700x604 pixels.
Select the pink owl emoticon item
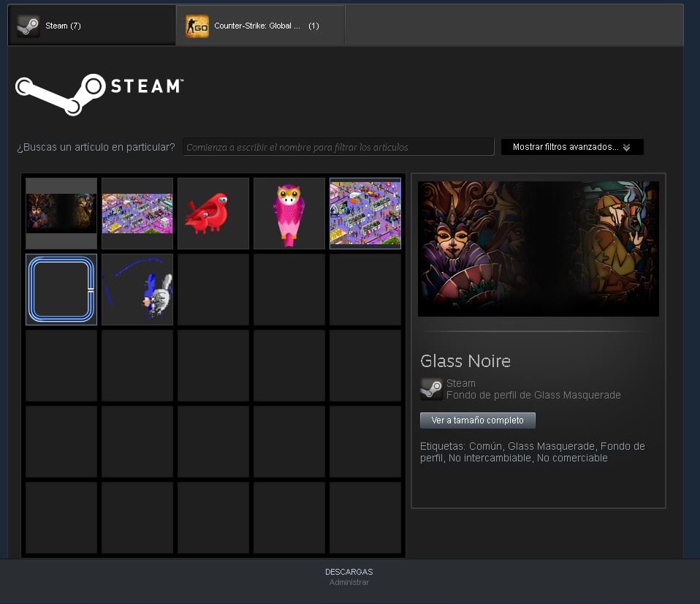click(289, 214)
